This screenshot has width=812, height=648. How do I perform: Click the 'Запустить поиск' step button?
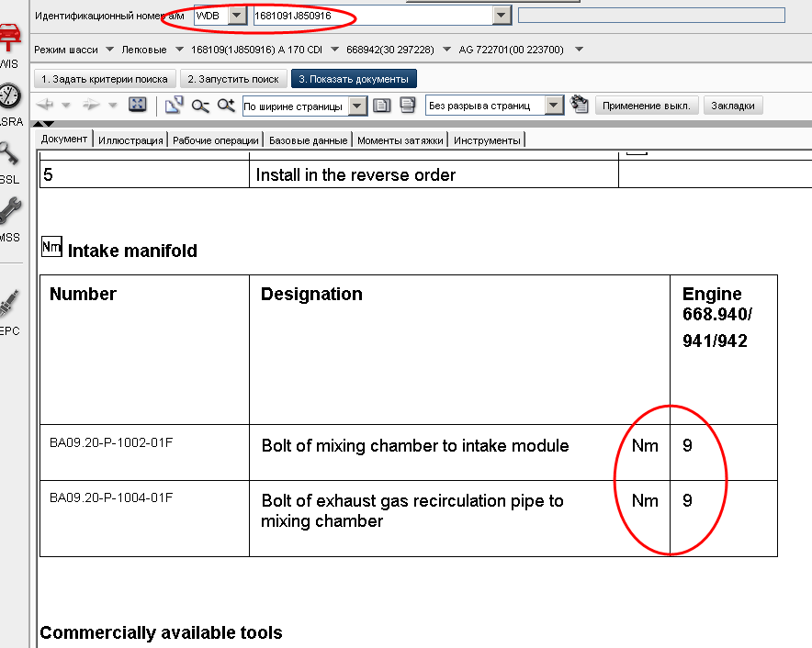click(233, 79)
